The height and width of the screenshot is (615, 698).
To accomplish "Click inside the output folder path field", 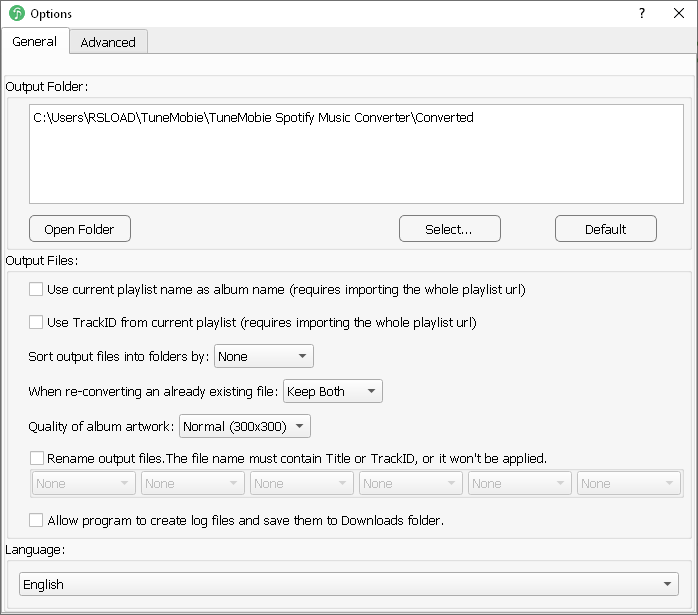I will (x=356, y=154).
